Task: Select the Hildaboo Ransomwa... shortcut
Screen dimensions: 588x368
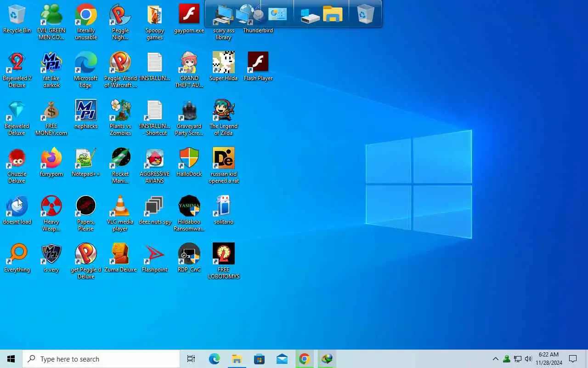Action: pos(189,213)
